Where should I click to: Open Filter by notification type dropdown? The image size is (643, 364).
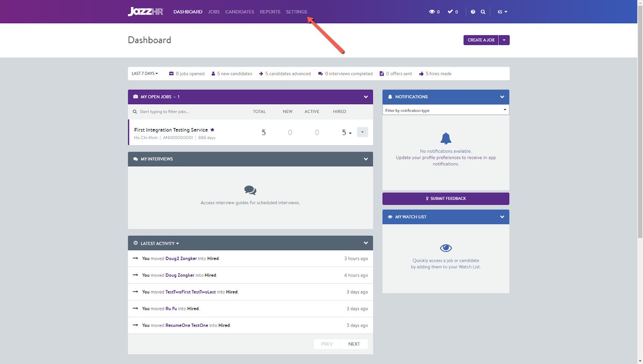(446, 110)
